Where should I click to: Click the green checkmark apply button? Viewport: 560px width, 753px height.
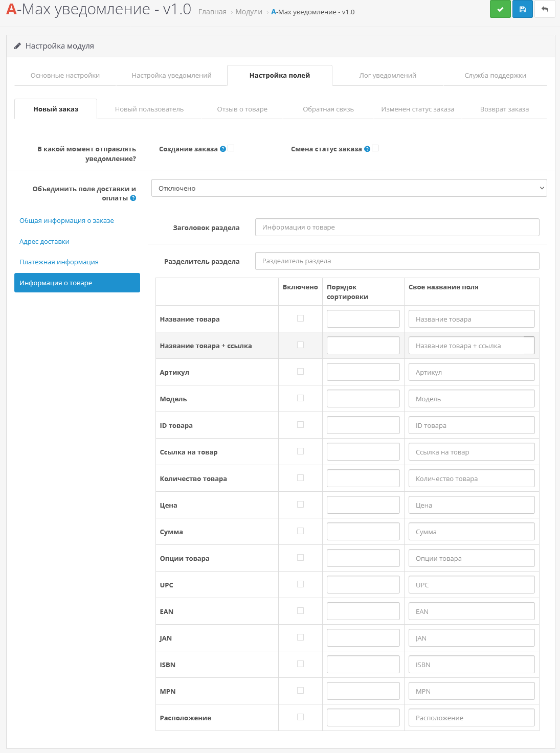tap(500, 9)
